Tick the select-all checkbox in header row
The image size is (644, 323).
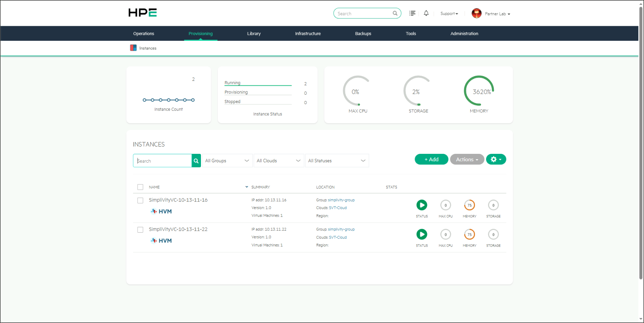coord(140,187)
